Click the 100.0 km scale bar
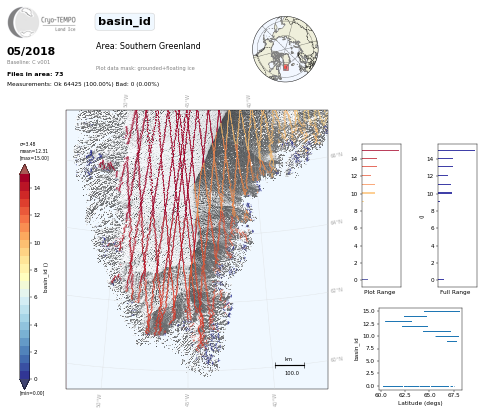Viewport: 492px width, 410px height. [x=290, y=366]
